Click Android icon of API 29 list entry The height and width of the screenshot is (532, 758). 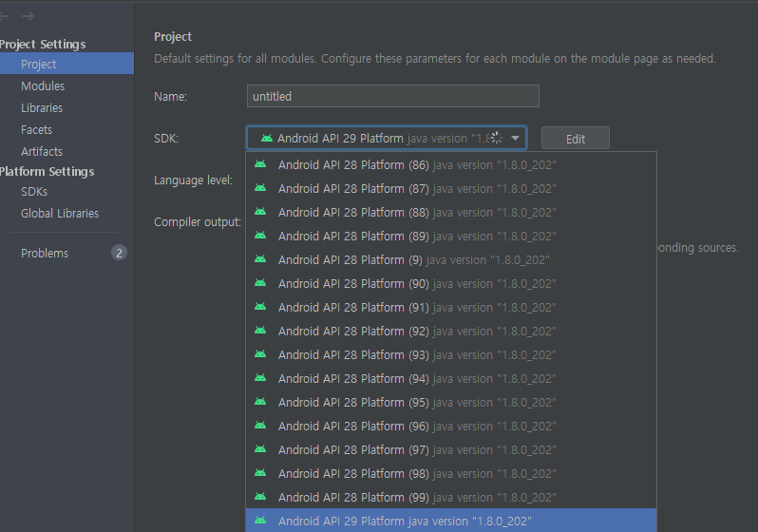[x=260, y=520]
